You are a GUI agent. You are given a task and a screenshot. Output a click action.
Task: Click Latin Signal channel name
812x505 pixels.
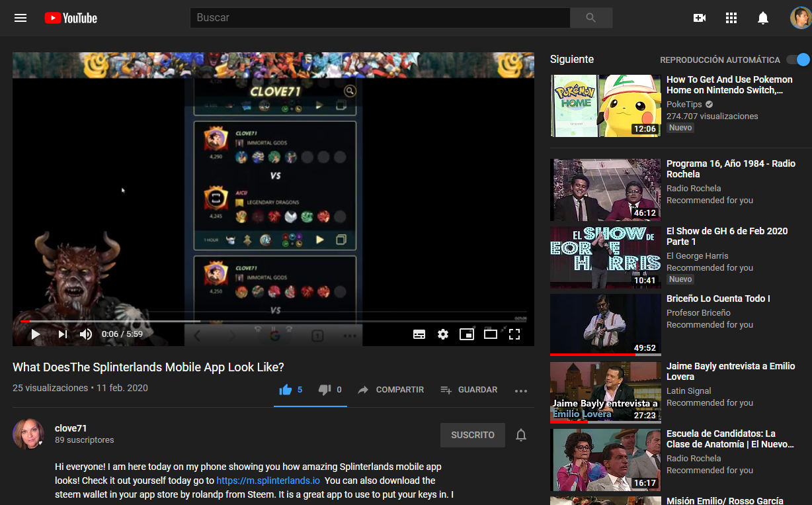[x=689, y=391]
